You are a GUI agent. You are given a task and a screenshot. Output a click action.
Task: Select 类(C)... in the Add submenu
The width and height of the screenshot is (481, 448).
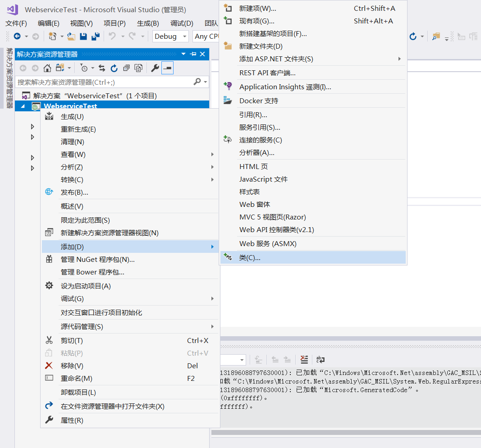(313, 257)
